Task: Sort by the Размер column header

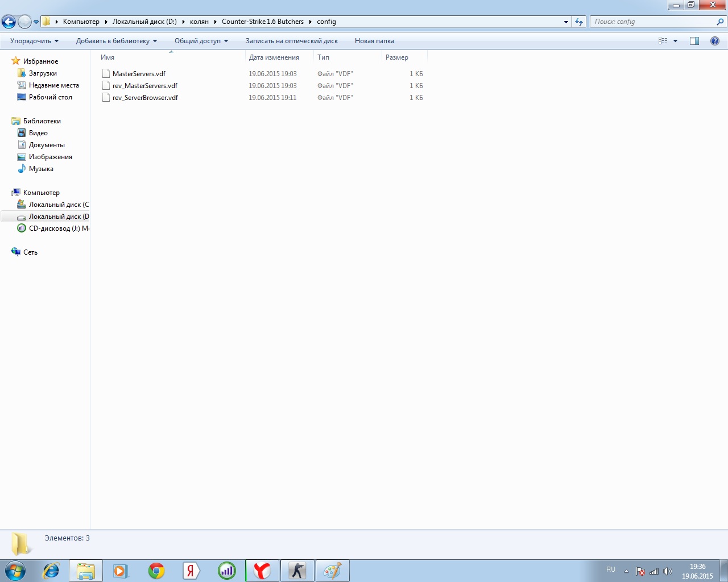Action: point(404,57)
